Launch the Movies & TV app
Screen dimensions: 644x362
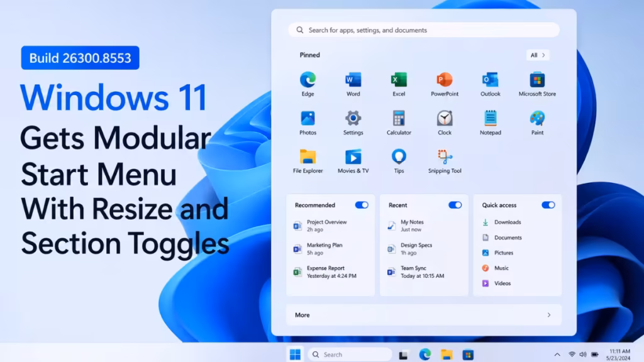coord(353,161)
